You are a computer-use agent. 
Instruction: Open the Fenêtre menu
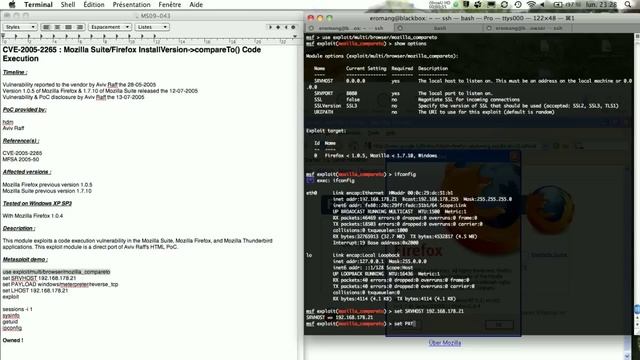coord(170,4)
